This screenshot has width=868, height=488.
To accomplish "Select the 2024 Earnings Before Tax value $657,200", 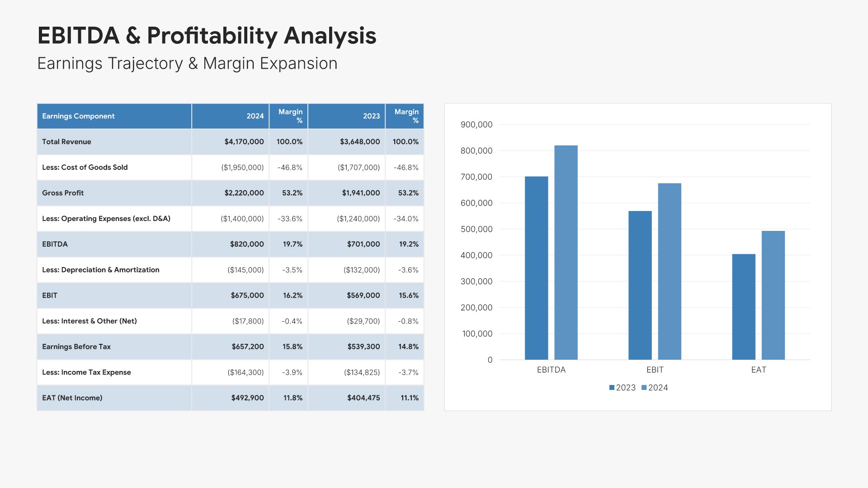I will click(x=247, y=347).
